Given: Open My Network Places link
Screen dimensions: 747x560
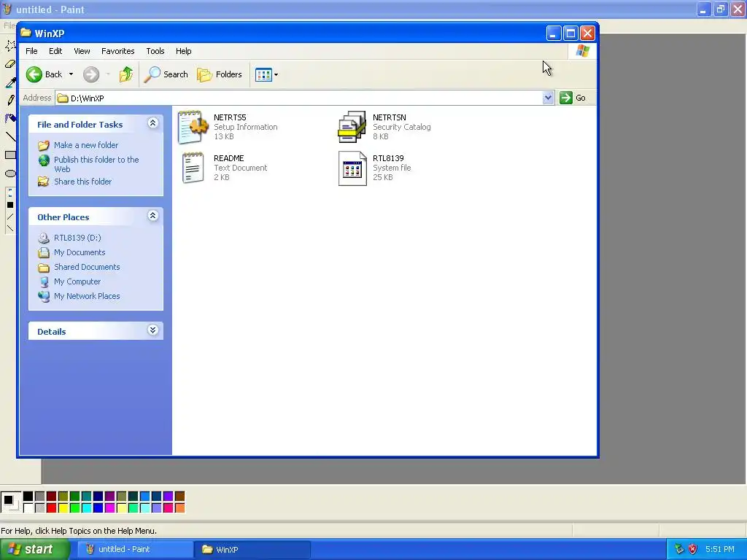Looking at the screenshot, I should click(x=87, y=296).
